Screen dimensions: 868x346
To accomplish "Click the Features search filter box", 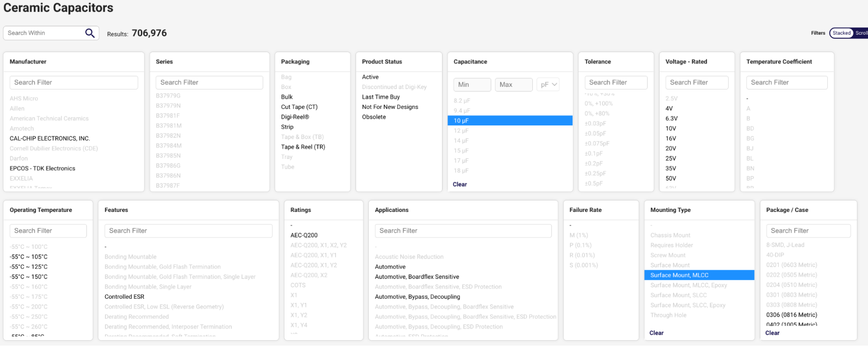I will 188,231.
